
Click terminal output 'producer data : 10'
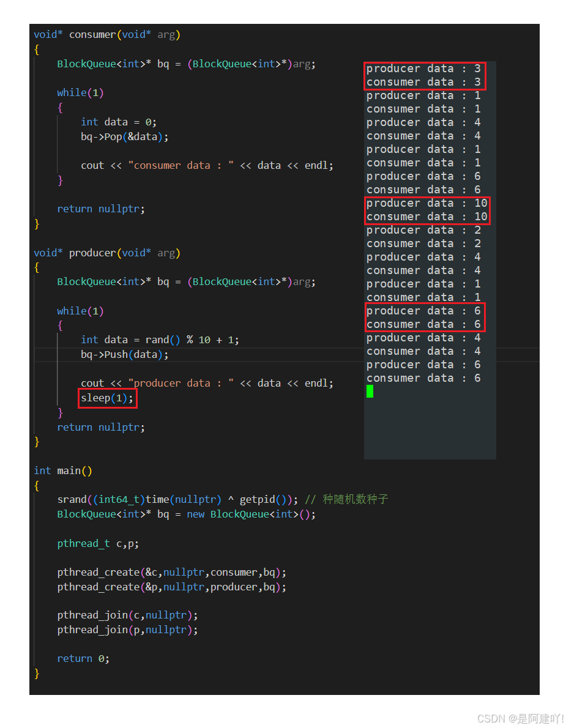pyautogui.click(x=426, y=203)
